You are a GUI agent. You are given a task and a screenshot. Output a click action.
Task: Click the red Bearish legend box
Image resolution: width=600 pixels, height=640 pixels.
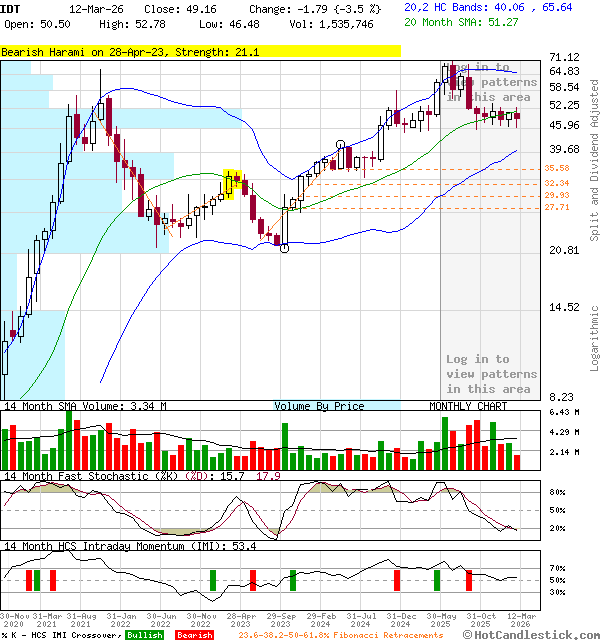point(194,635)
